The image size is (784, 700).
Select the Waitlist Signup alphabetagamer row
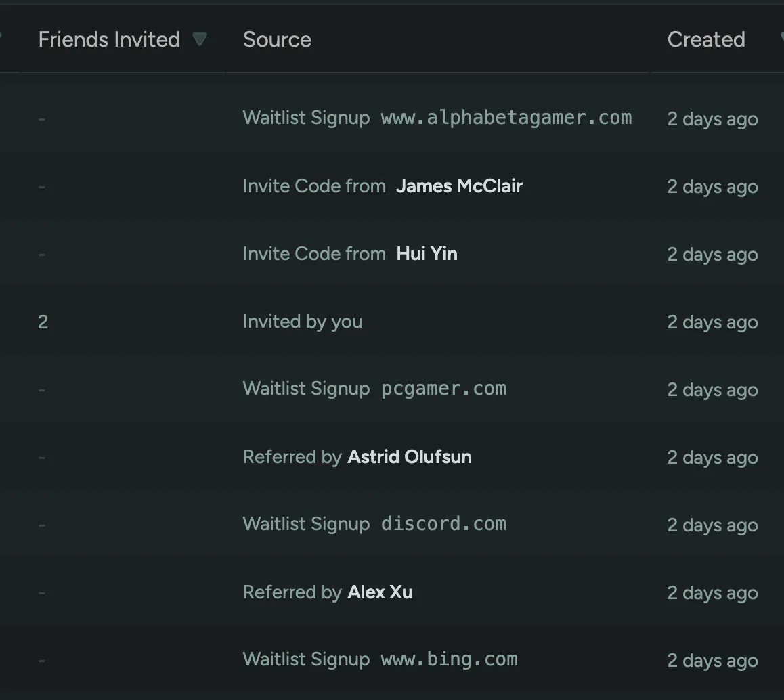point(306,118)
